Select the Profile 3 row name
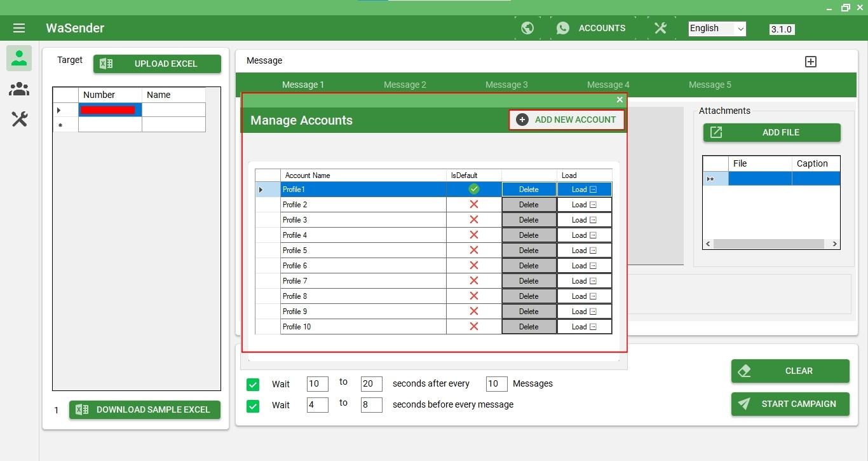 click(x=363, y=220)
